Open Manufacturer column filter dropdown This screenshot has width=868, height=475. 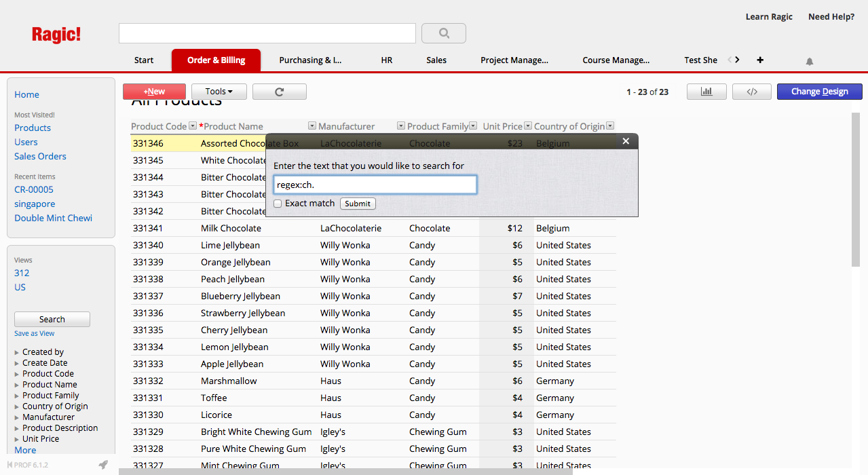point(401,126)
